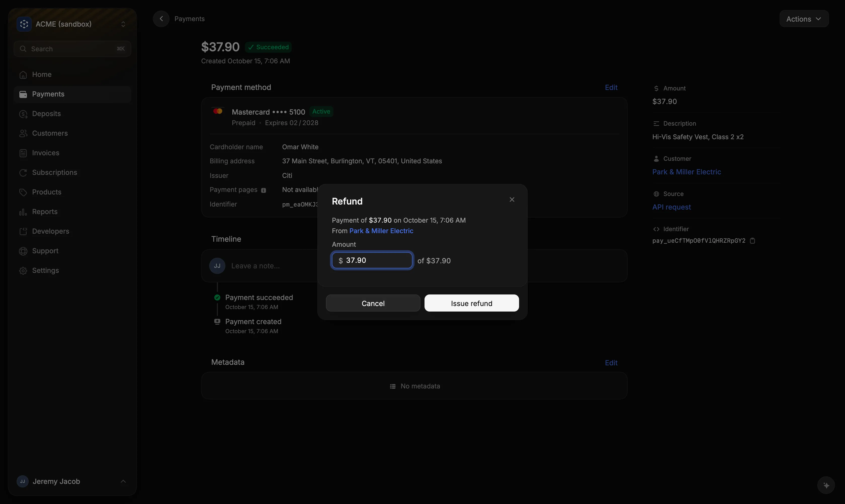Screen dimensions: 845x504
Task: Click the ACME sandbox logo icon
Action: (24, 24)
